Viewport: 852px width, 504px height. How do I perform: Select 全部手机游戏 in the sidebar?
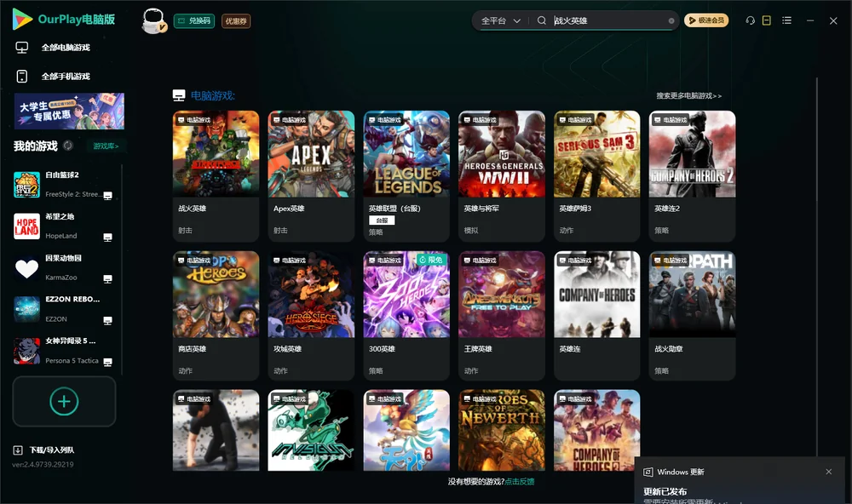66,76
